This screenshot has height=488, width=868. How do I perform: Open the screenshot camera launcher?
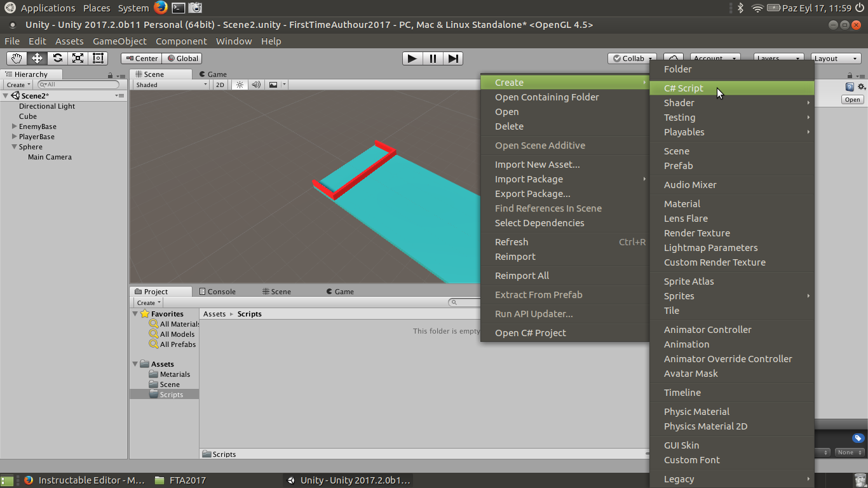pos(196,8)
